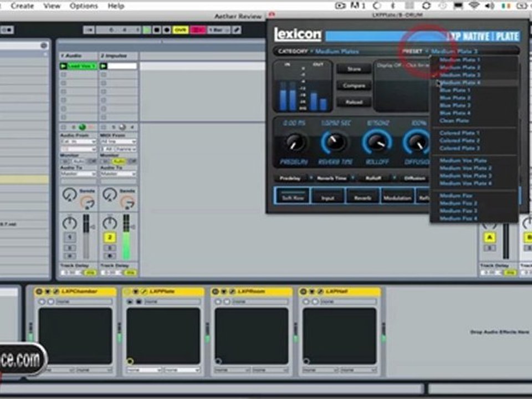Image resolution: width=532 pixels, height=399 pixels.
Task: Click LXPPlate wrench plug-in edit icon
Action: tap(144, 291)
